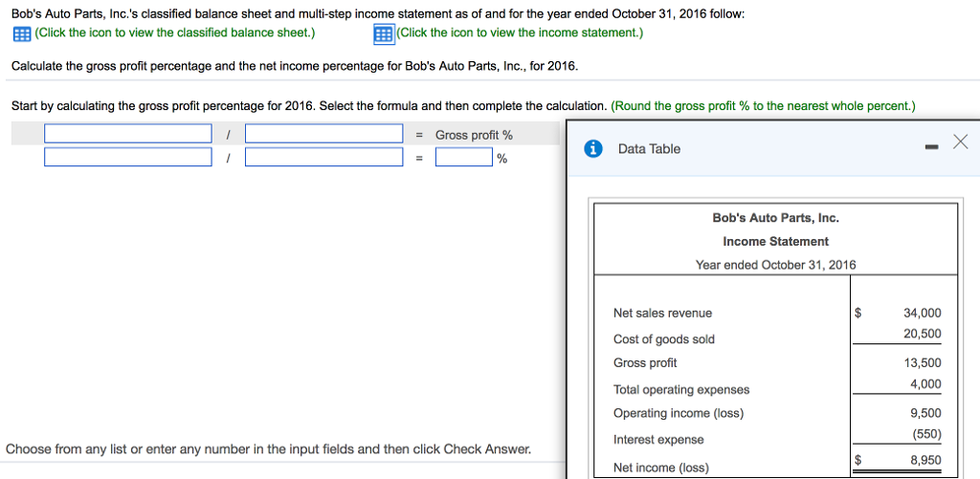This screenshot has width=980, height=479.
Task: Select the numerator value input field
Action: click(x=128, y=157)
